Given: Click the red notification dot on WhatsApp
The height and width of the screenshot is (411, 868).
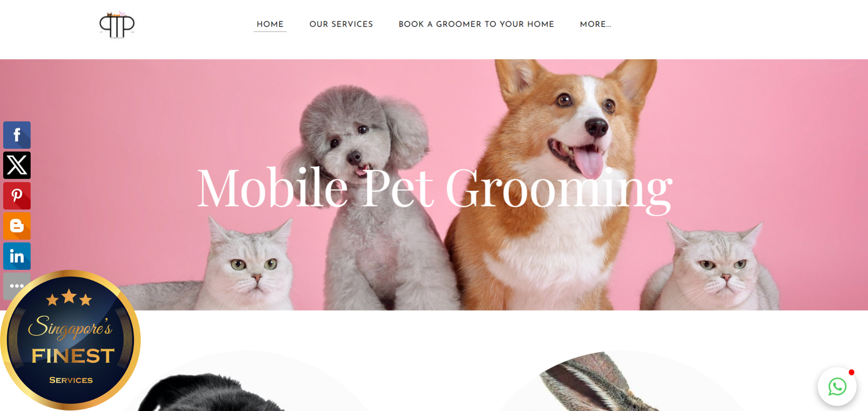Looking at the screenshot, I should click(x=852, y=372).
